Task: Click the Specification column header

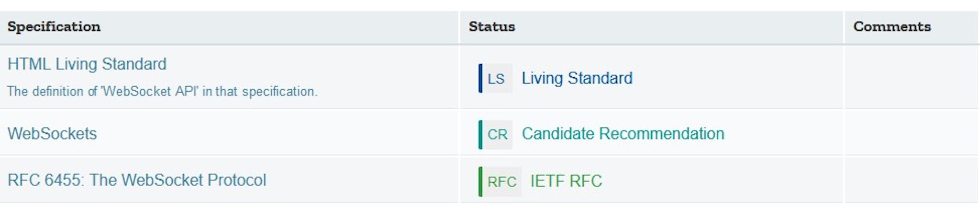Action: point(54,26)
